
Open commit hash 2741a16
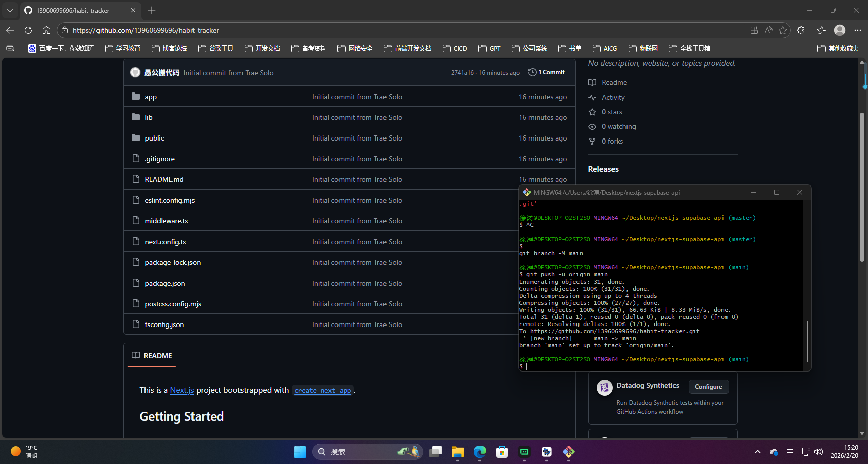pos(462,73)
